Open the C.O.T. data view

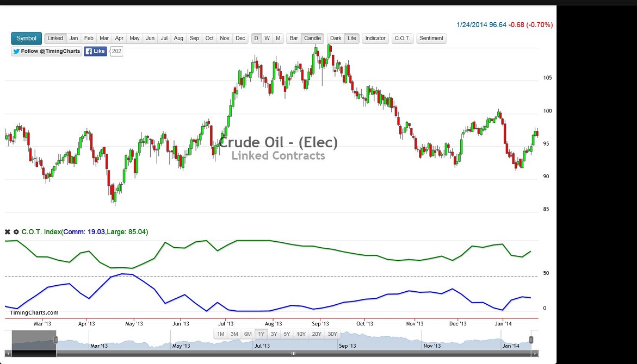pos(402,38)
